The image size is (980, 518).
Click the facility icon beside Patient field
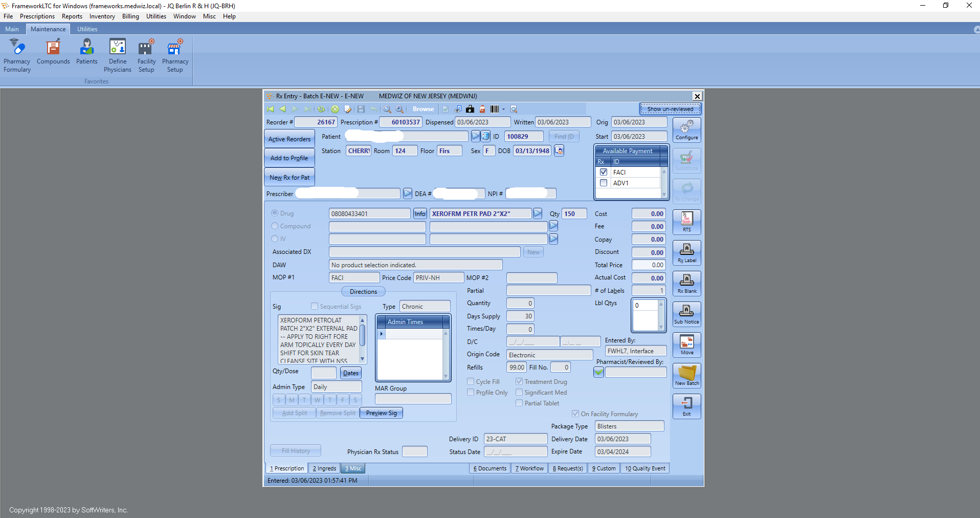point(486,136)
